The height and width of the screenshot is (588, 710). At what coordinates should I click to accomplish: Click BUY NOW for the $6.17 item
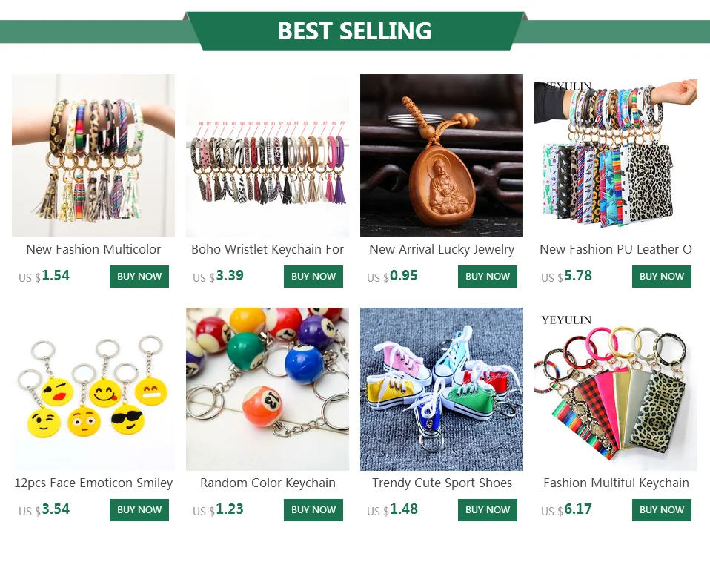coord(662,510)
